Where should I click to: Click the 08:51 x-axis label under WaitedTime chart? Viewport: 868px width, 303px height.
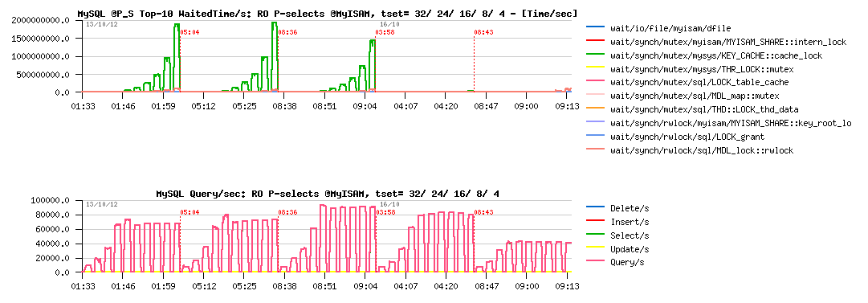click(325, 106)
